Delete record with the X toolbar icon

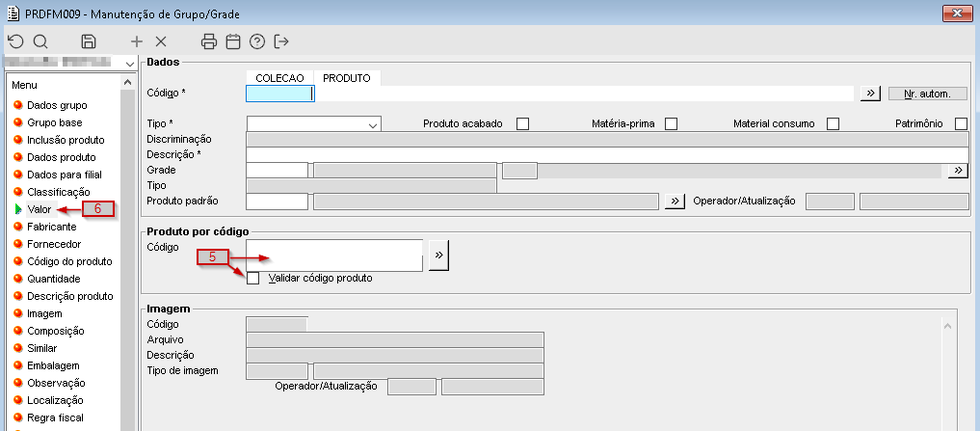pos(161,41)
